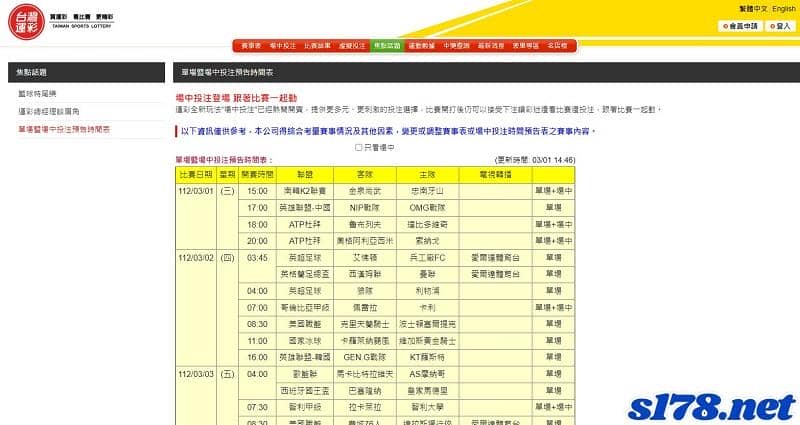
Task: Open the 中獎查詢 menu item
Action: [456, 46]
